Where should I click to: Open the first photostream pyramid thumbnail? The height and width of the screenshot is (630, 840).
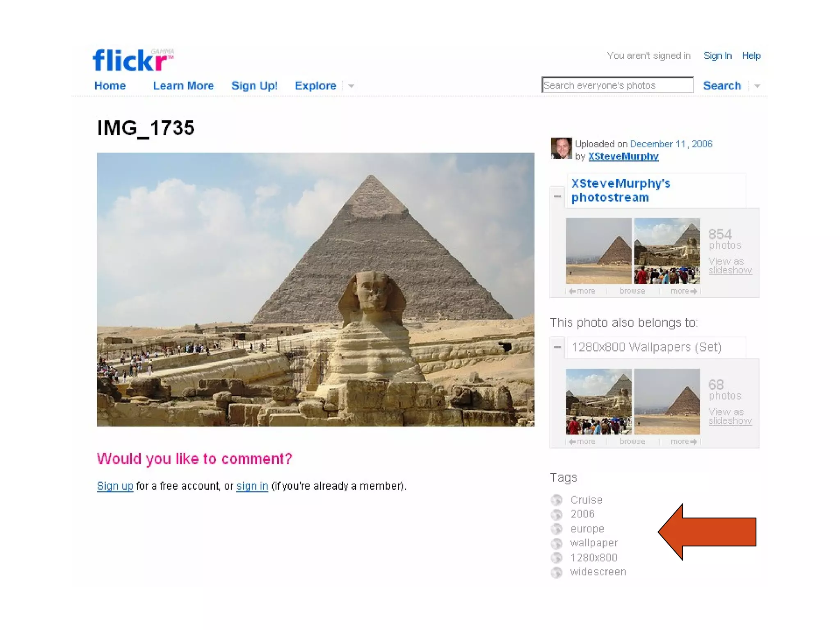598,251
